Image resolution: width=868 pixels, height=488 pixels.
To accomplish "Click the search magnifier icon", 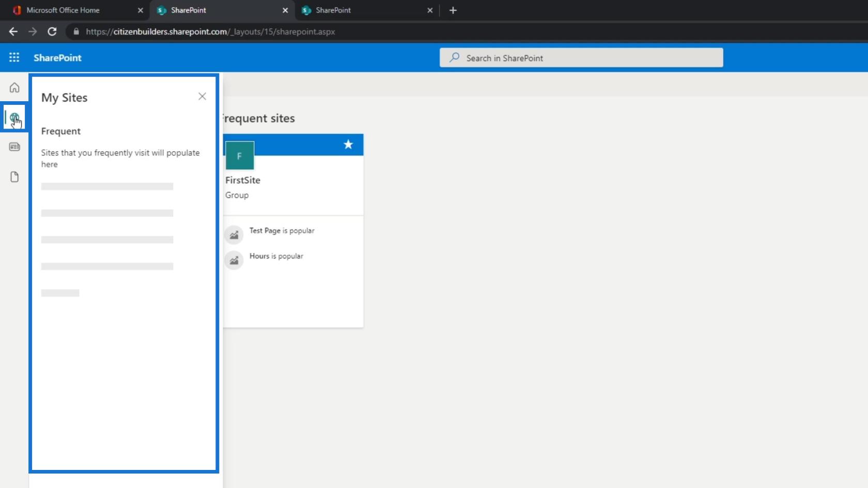I will click(454, 58).
